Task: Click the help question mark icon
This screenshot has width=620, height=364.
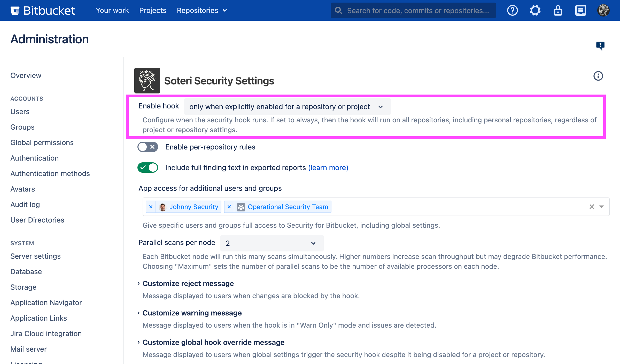Action: 512,11
